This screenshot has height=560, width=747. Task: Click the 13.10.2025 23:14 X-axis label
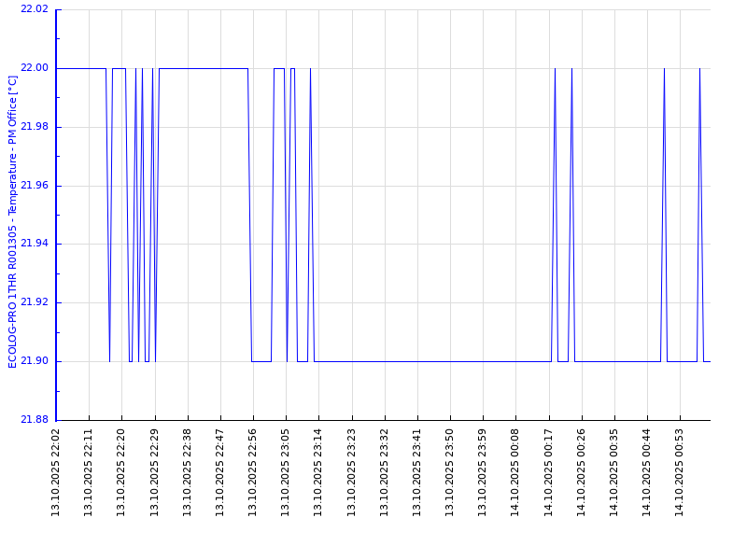318,472
